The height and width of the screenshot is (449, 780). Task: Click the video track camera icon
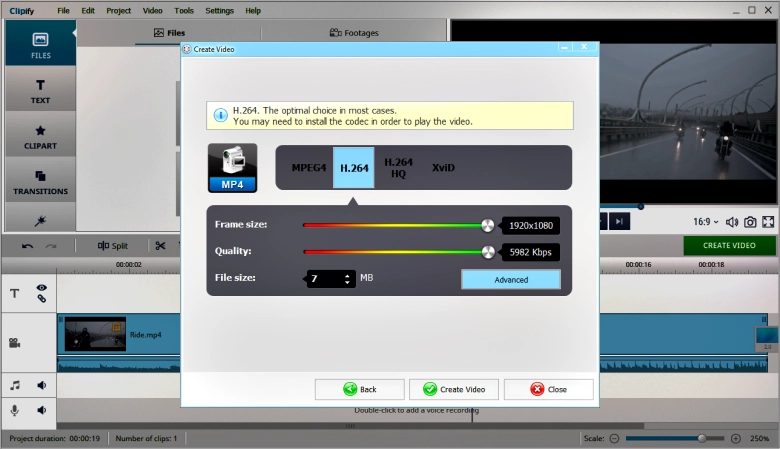click(14, 343)
